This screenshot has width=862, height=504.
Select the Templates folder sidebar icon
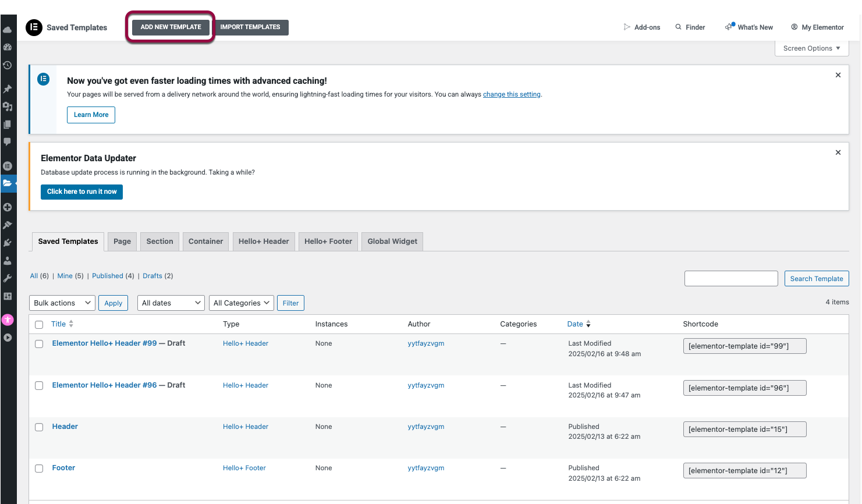[x=8, y=183]
